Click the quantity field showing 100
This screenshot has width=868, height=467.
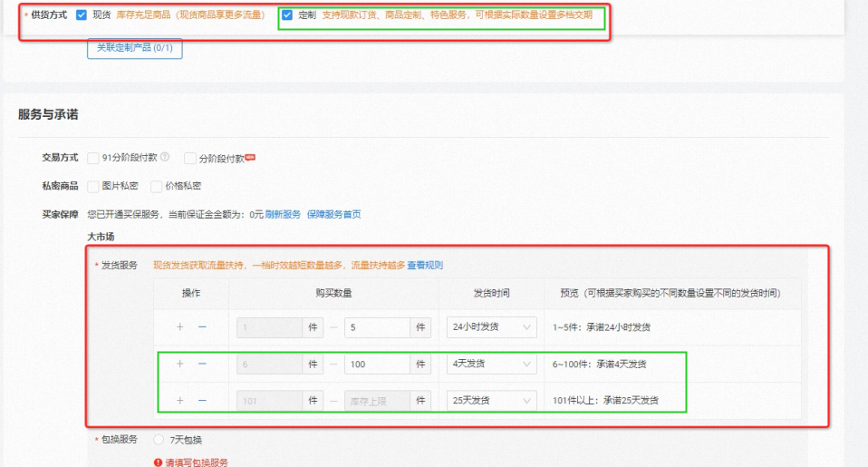pyautogui.click(x=376, y=364)
